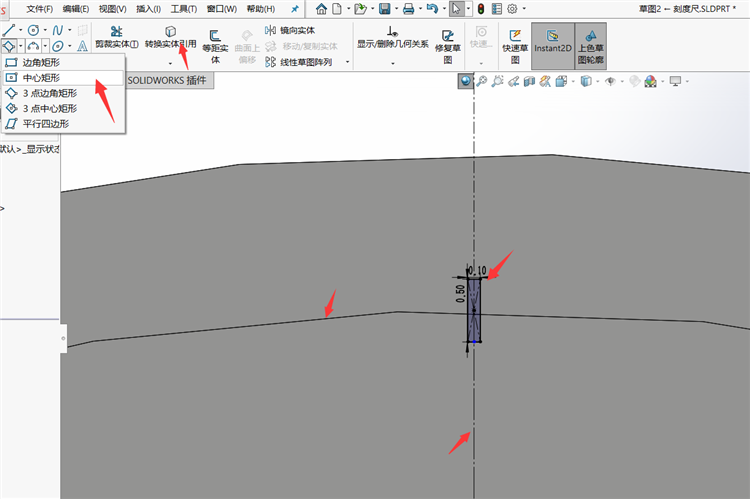This screenshot has width=750, height=499.
Task: Click the View Settings monitor icon
Action: (675, 81)
